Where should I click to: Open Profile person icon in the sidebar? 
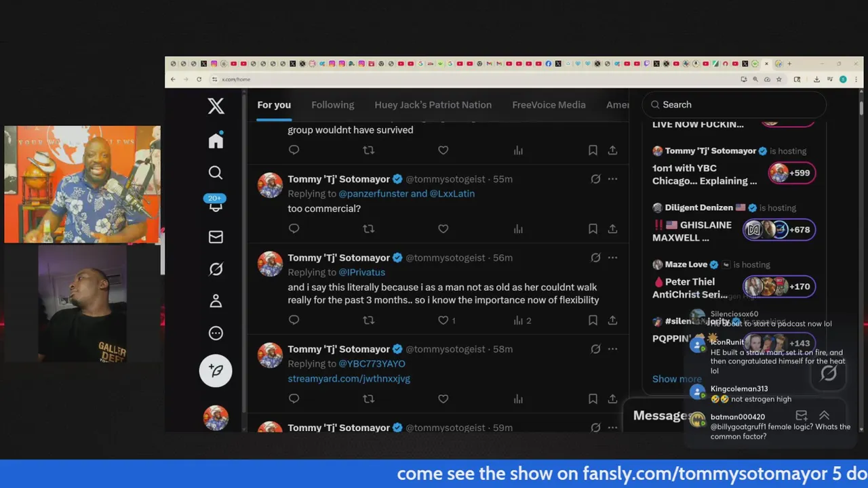(x=216, y=301)
